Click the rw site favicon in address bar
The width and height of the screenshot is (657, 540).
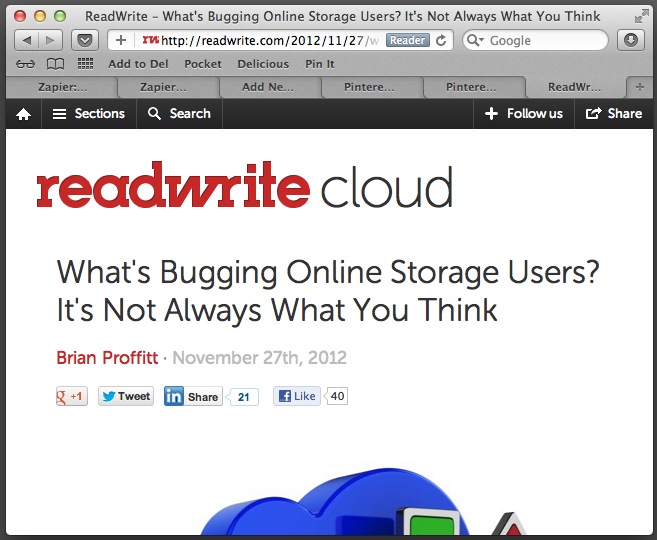pos(150,40)
